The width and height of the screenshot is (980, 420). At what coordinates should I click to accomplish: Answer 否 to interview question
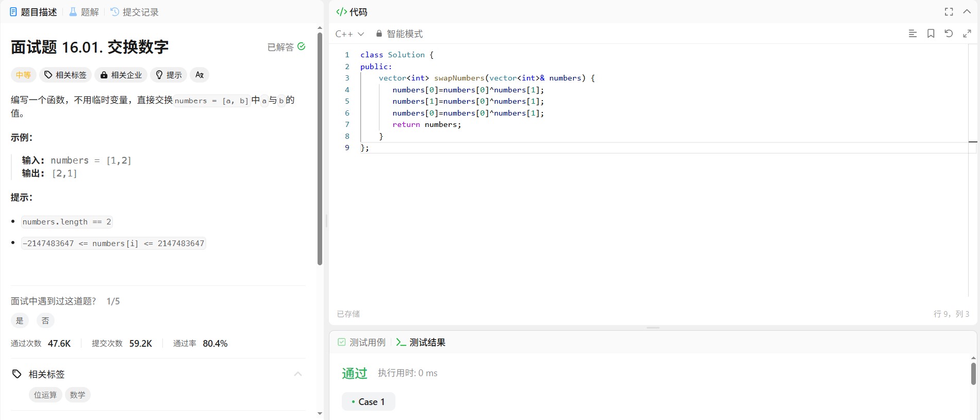pos(45,320)
